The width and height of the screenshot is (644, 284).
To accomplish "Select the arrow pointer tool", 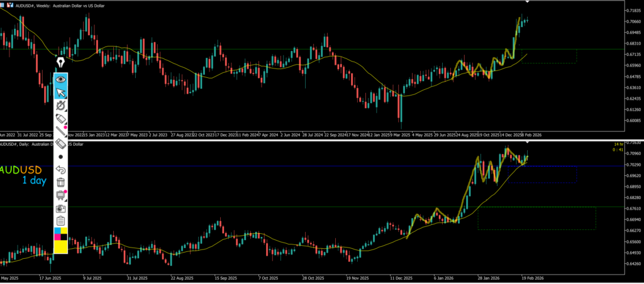I will pos(61,93).
